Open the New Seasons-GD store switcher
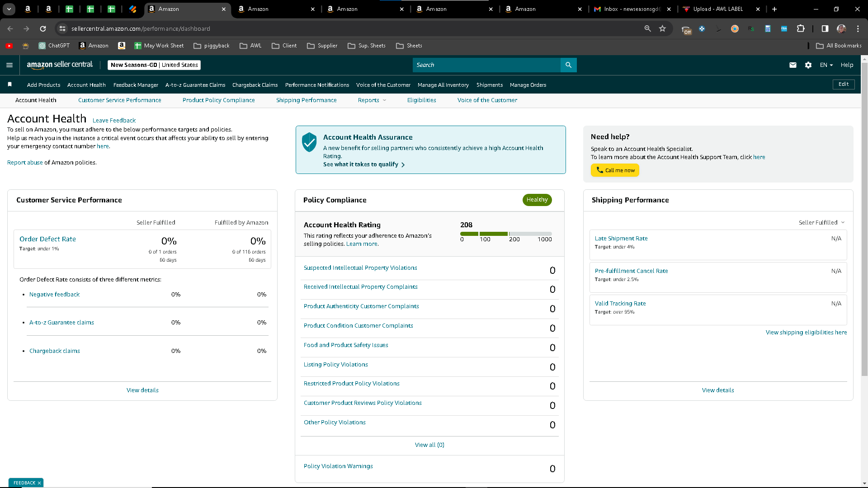Viewport: 868px width, 488px height. 154,65
